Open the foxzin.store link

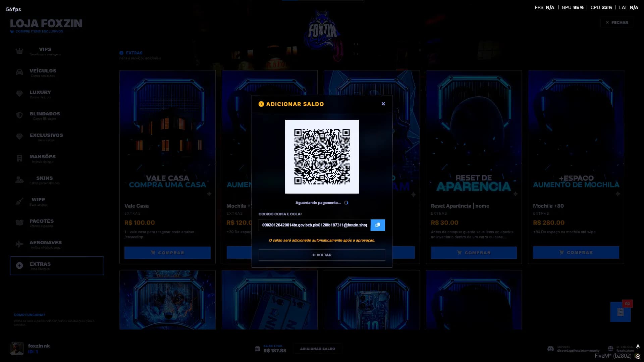(625, 351)
